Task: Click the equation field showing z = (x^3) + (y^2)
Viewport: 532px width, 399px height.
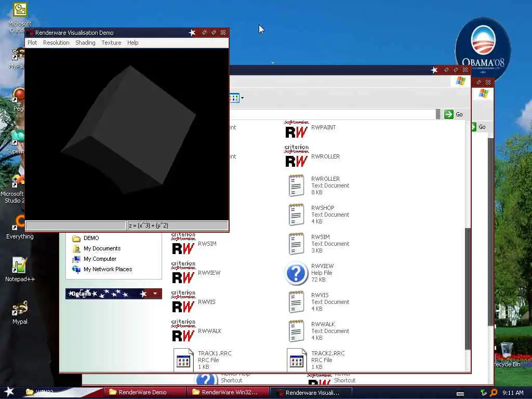Action: (178, 225)
